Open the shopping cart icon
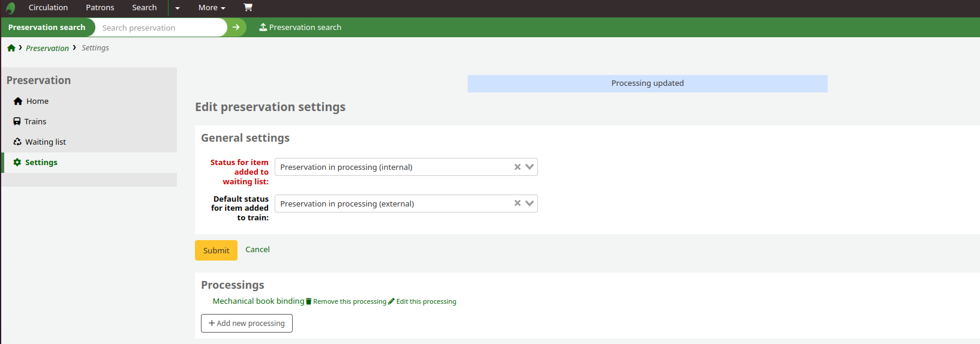This screenshot has width=980, height=344. pyautogui.click(x=248, y=8)
